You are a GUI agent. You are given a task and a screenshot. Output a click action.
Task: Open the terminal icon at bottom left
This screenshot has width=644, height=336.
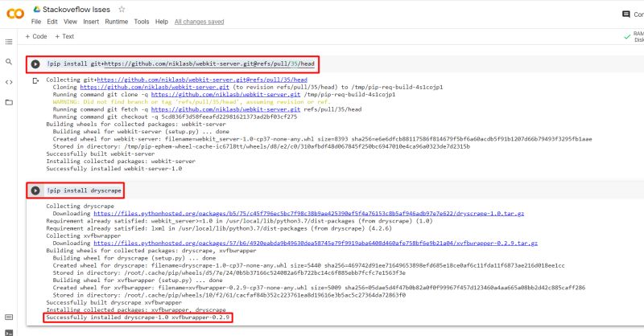coord(9,333)
